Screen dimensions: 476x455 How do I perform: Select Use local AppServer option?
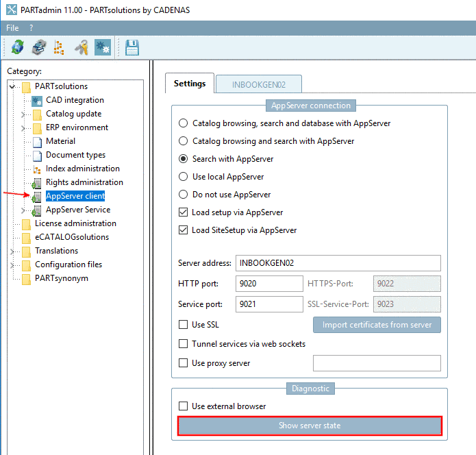tap(183, 177)
